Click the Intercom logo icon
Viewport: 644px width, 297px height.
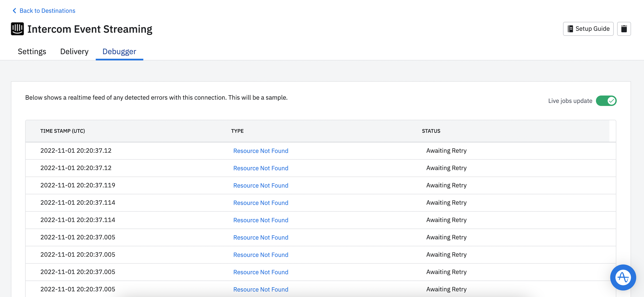[x=17, y=29]
